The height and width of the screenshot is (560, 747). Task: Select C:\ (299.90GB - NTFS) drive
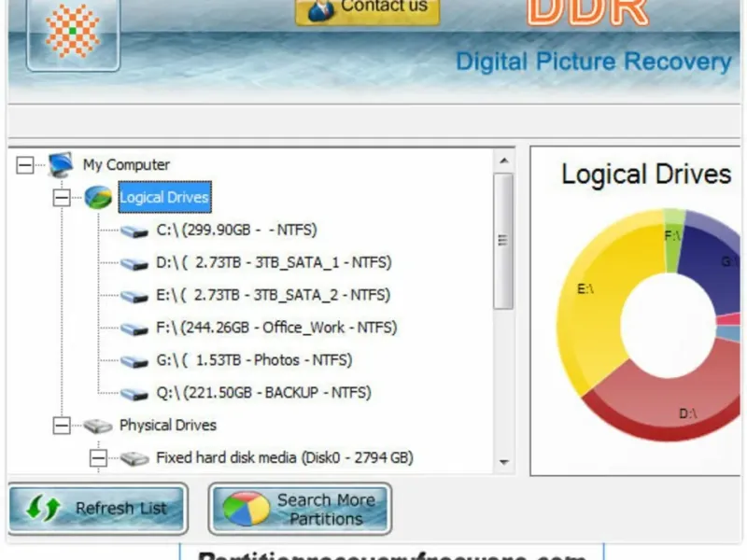click(x=236, y=230)
